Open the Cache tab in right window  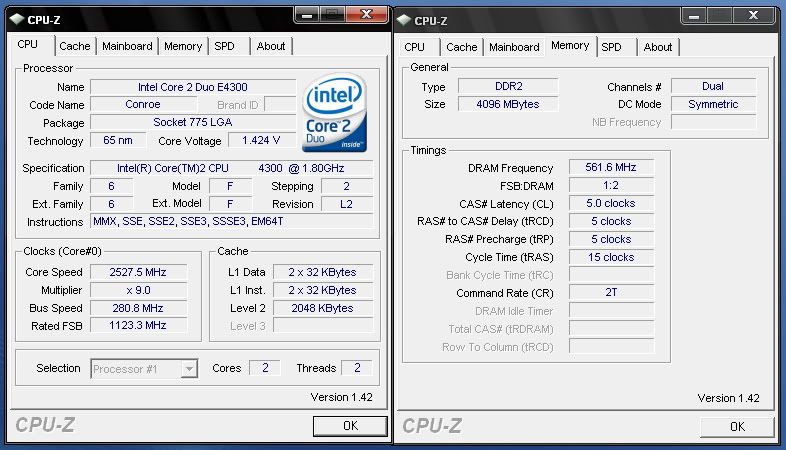pyautogui.click(x=462, y=47)
